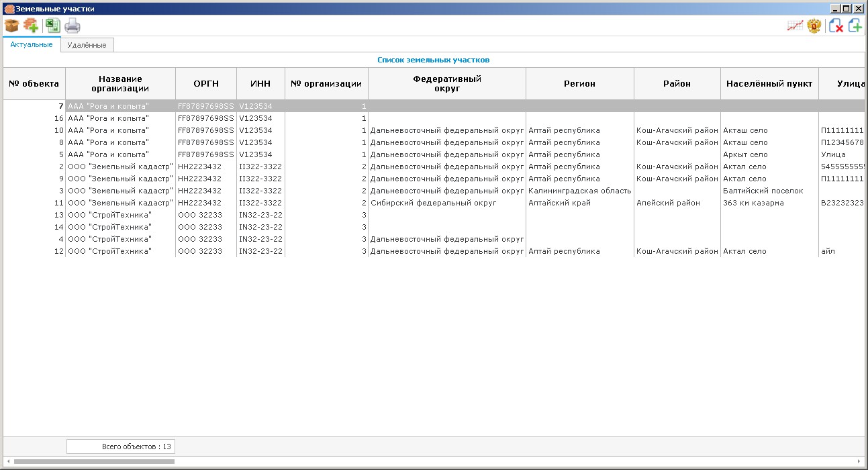Click Акташ село in row 10
The image size is (868, 470).
pyautogui.click(x=769, y=130)
